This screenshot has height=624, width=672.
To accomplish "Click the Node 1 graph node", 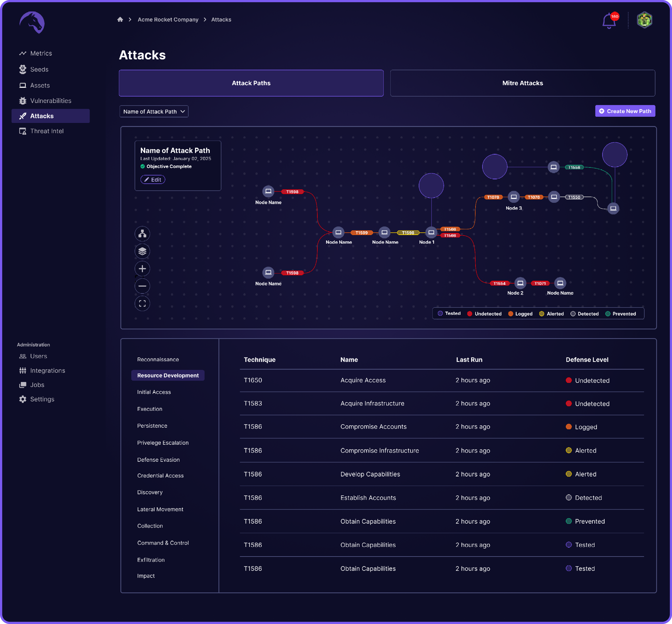I will [x=431, y=232].
